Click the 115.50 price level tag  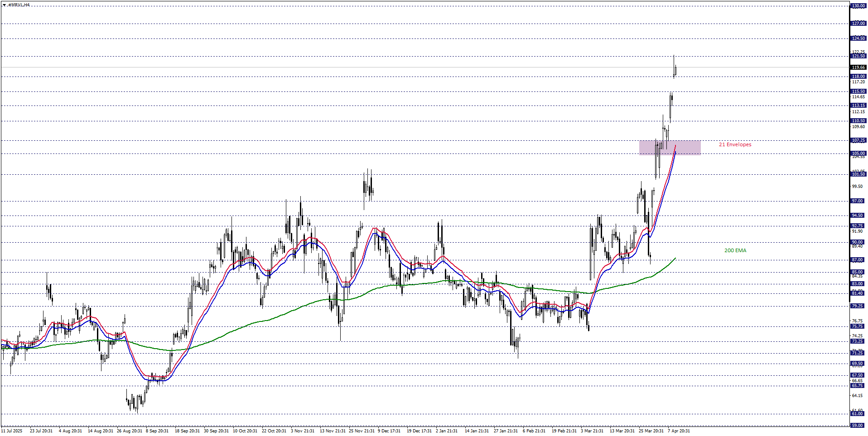858,91
